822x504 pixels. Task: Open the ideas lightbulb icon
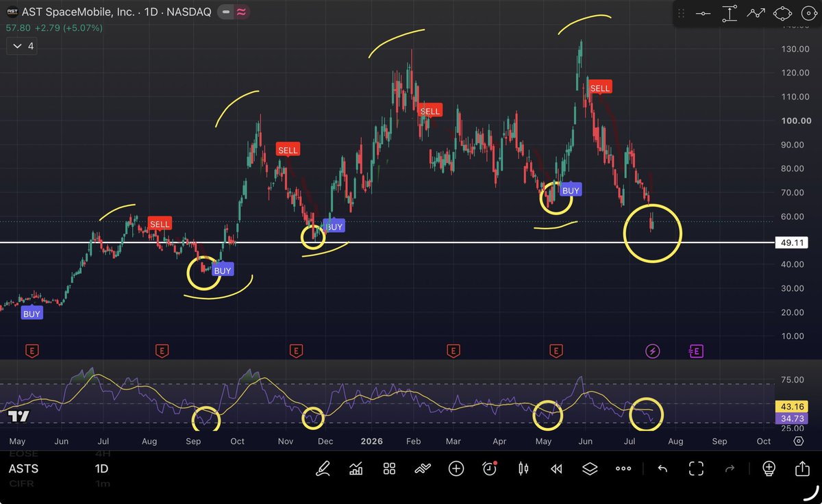tap(769, 468)
